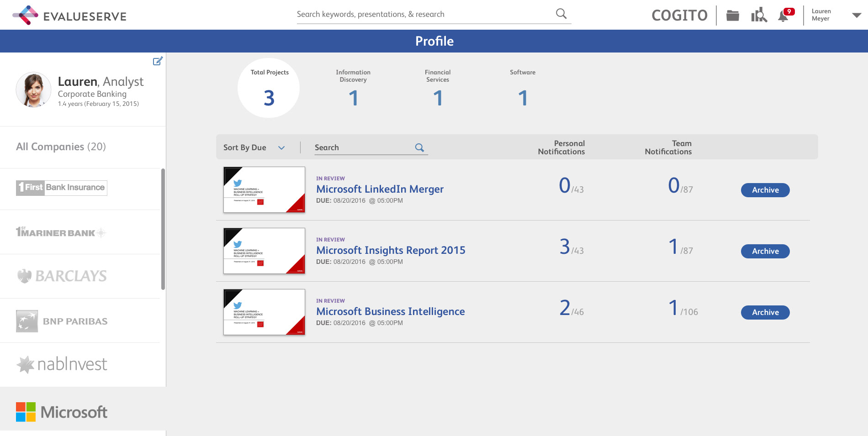Select BNP Paribas company logo
Viewport: 868px width, 436px height.
(62, 321)
